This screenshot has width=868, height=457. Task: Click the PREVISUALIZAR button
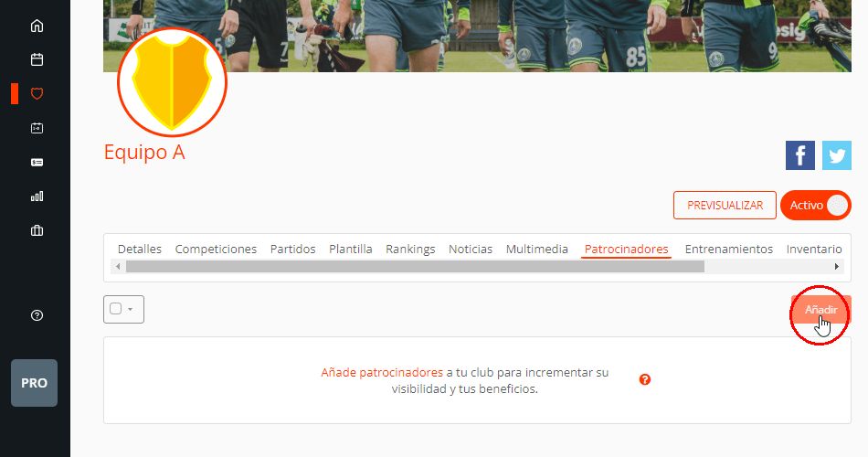(725, 205)
